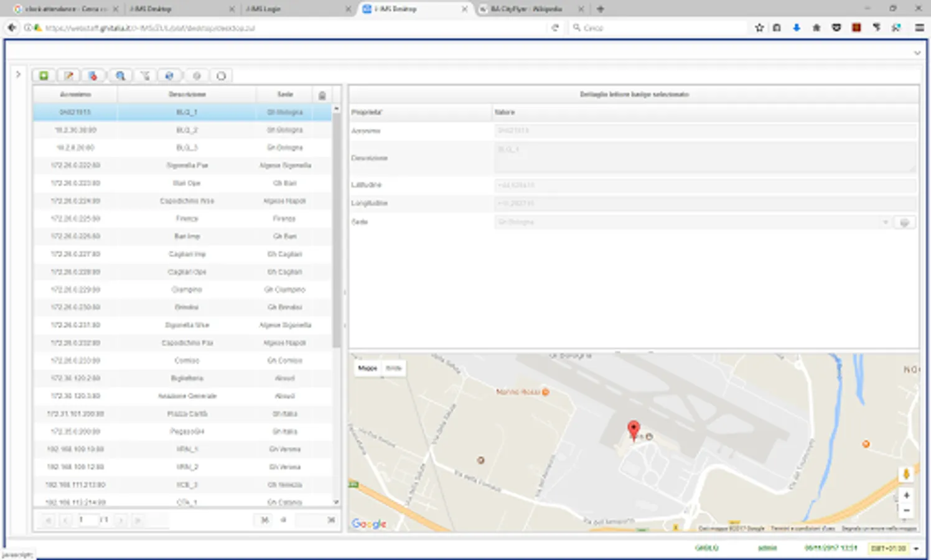
Task: Switch map to the Mappa view
Action: pos(367,368)
